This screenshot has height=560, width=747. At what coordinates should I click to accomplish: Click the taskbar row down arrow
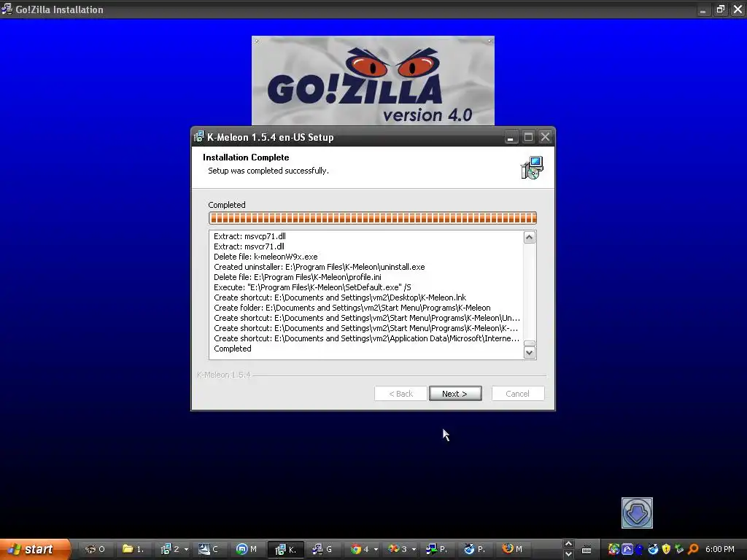pos(568,554)
